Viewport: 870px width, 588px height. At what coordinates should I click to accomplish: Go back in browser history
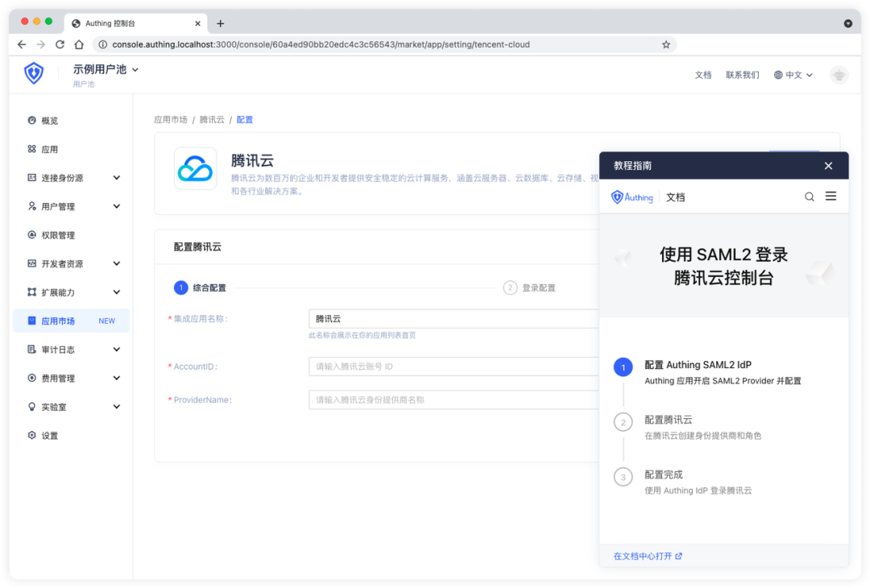[22, 44]
